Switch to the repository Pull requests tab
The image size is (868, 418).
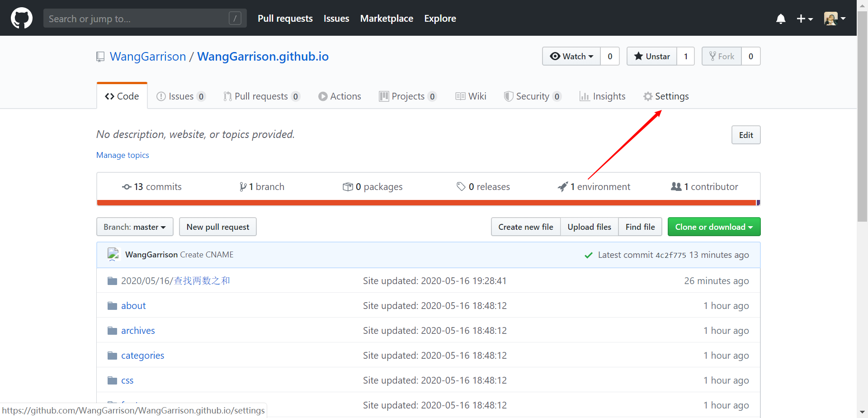(261, 96)
